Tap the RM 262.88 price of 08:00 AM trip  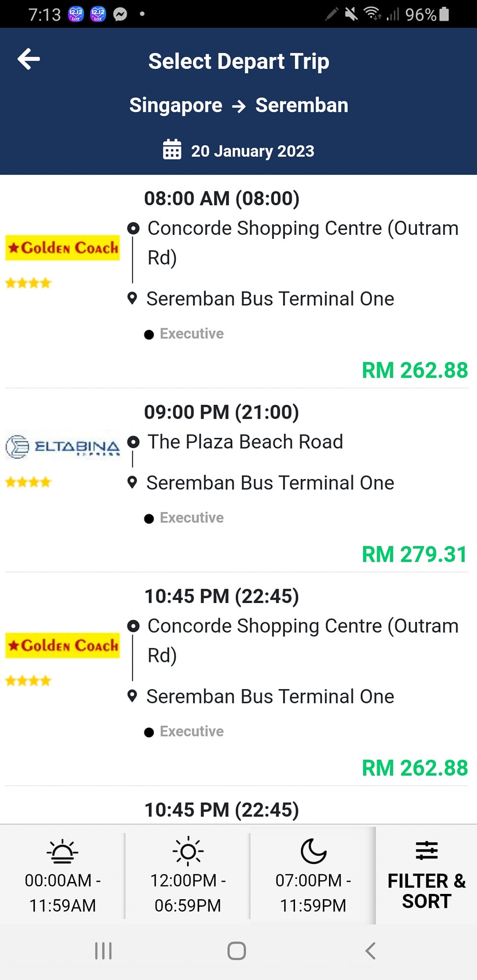click(x=414, y=370)
